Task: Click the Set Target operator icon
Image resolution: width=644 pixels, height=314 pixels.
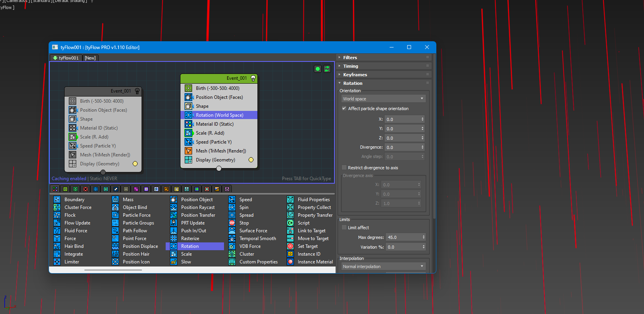Action: 290,246
